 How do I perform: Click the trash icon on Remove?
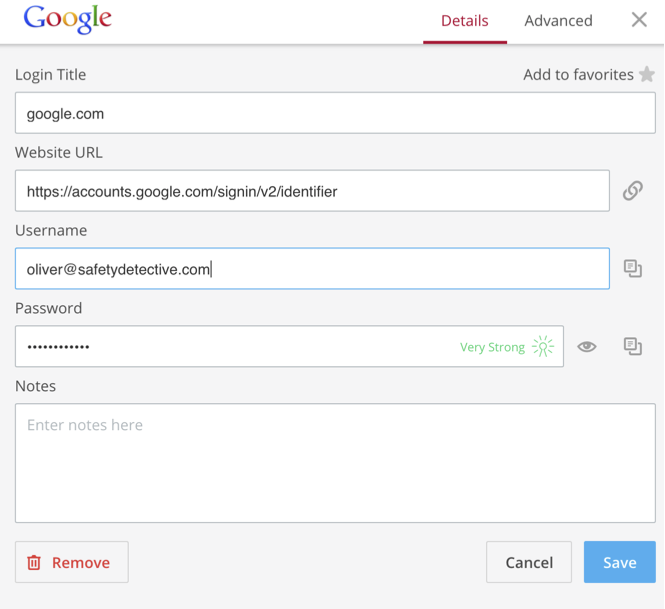click(x=34, y=562)
